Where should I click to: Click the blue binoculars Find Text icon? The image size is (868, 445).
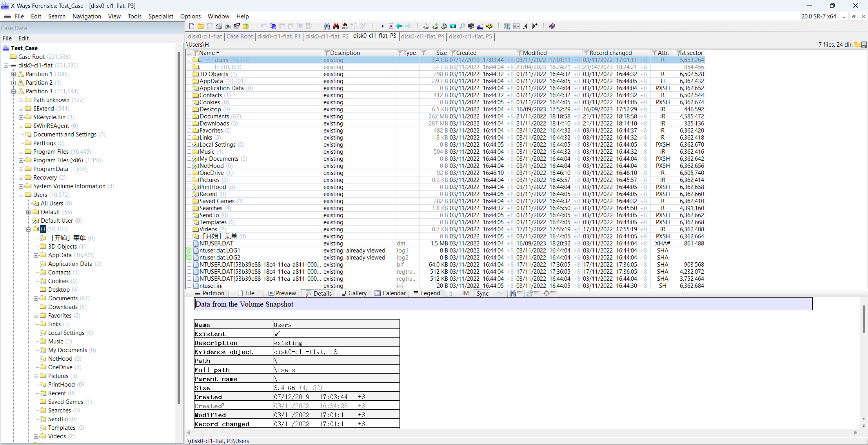(x=327, y=26)
